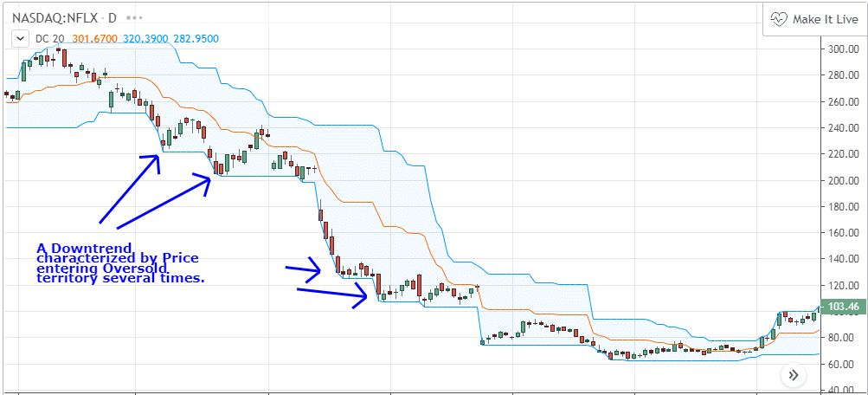Click the 60.00 label on price axis

(842, 364)
